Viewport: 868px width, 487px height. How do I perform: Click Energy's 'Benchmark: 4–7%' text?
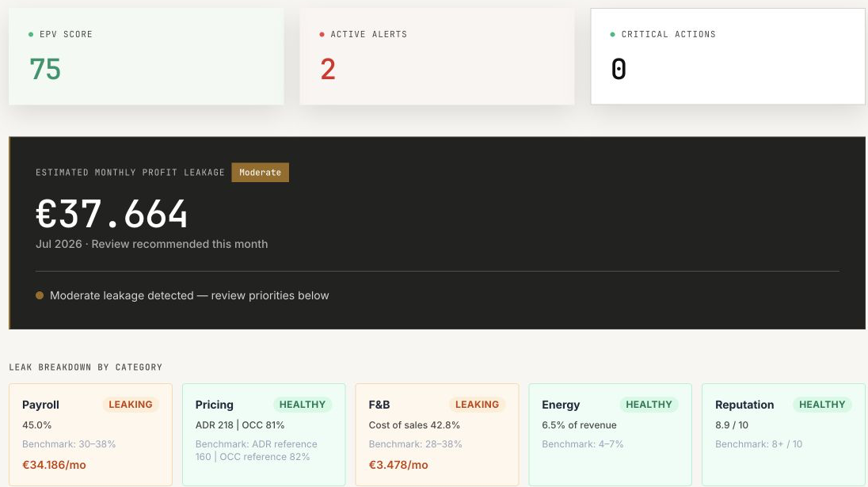pos(582,443)
